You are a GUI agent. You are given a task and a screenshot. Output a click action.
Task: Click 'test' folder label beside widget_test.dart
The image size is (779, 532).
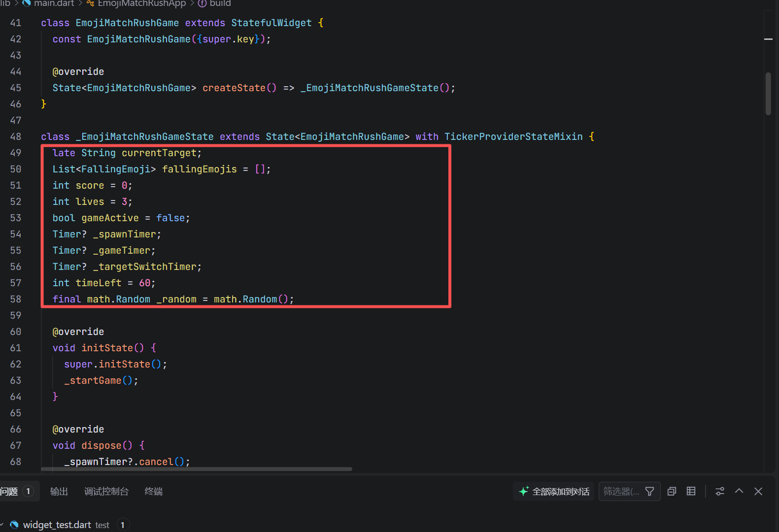102,525
